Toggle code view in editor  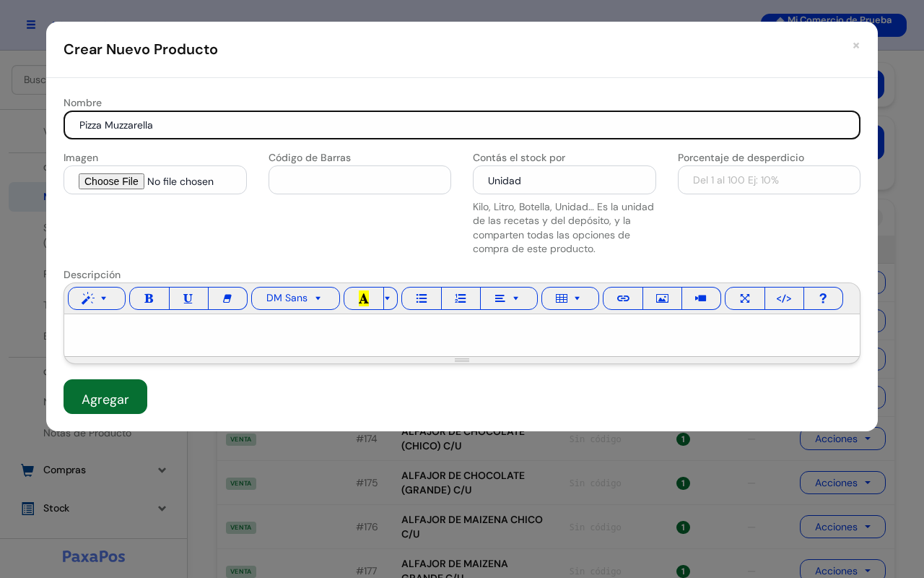pyautogui.click(x=784, y=298)
